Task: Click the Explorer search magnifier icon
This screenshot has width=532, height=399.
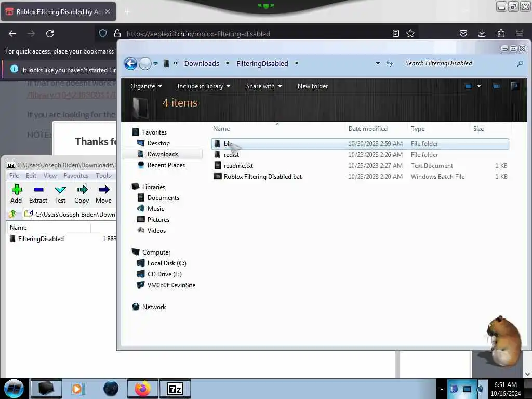Action: [520, 63]
